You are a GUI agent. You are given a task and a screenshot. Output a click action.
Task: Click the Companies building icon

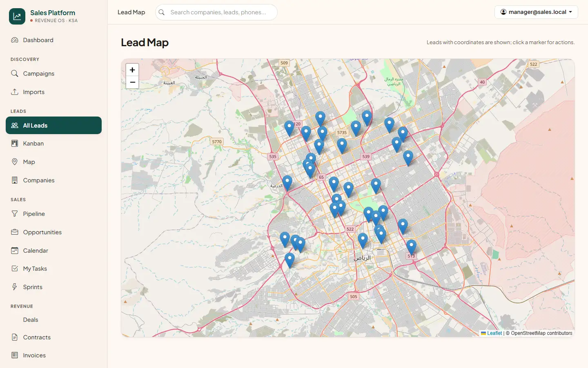pyautogui.click(x=15, y=180)
